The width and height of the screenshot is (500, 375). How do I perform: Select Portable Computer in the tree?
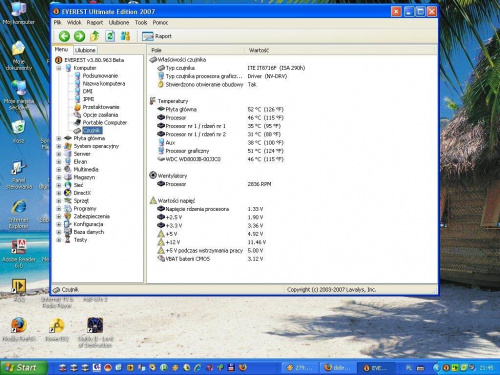point(105,123)
